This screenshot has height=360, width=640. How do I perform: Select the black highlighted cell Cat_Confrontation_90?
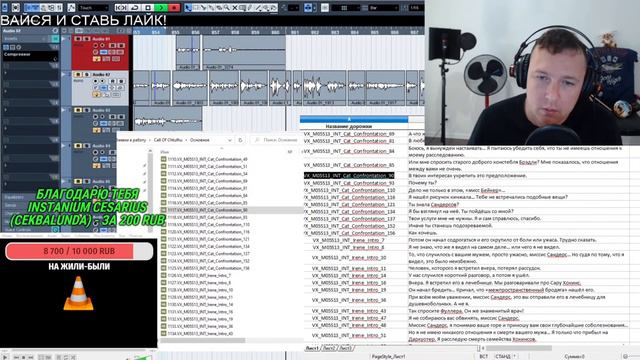349,176
